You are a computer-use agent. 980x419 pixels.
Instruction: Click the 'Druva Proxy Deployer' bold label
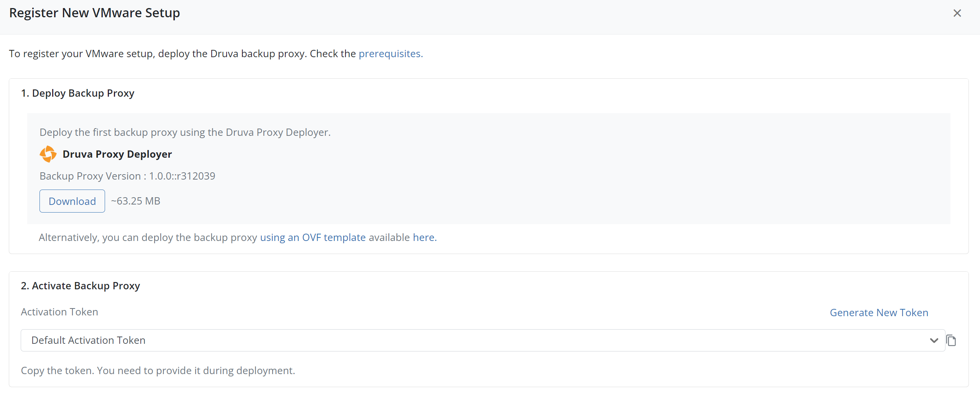coord(117,154)
